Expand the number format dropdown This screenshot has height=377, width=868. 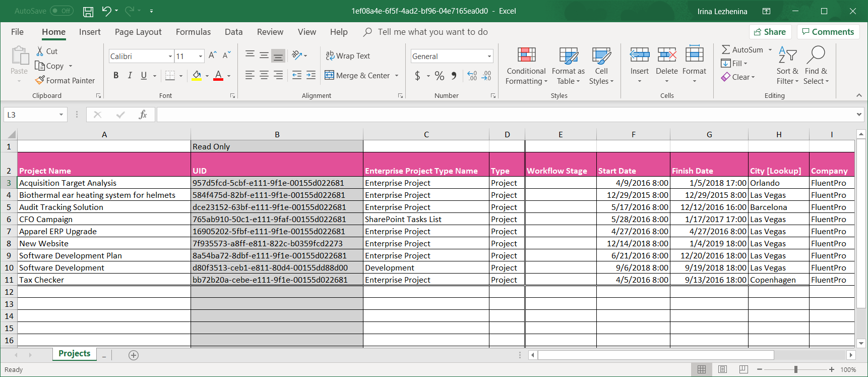tap(489, 56)
